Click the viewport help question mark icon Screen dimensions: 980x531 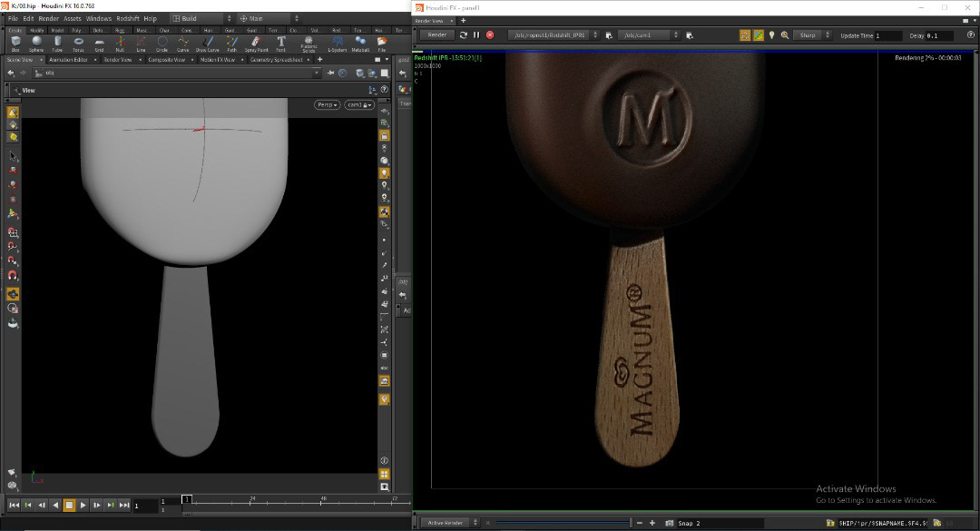pos(385,90)
